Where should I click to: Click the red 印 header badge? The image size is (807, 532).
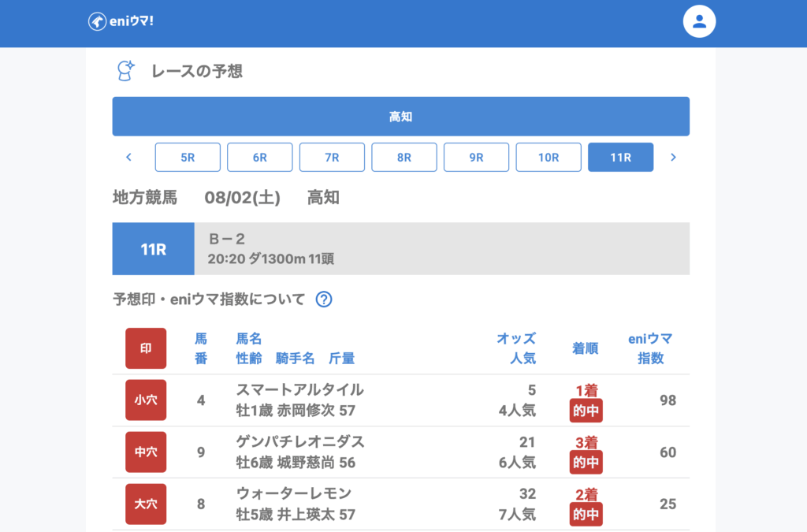pos(146,348)
